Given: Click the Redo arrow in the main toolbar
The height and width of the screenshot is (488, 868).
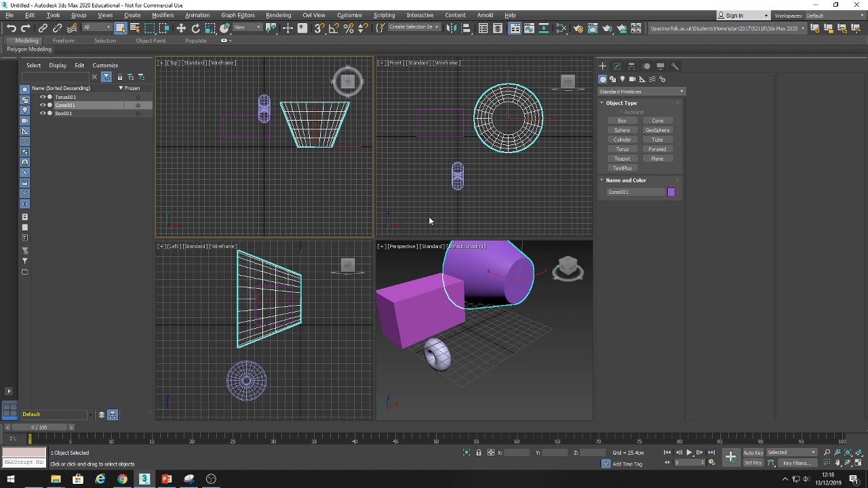Looking at the screenshot, I should 26,28.
